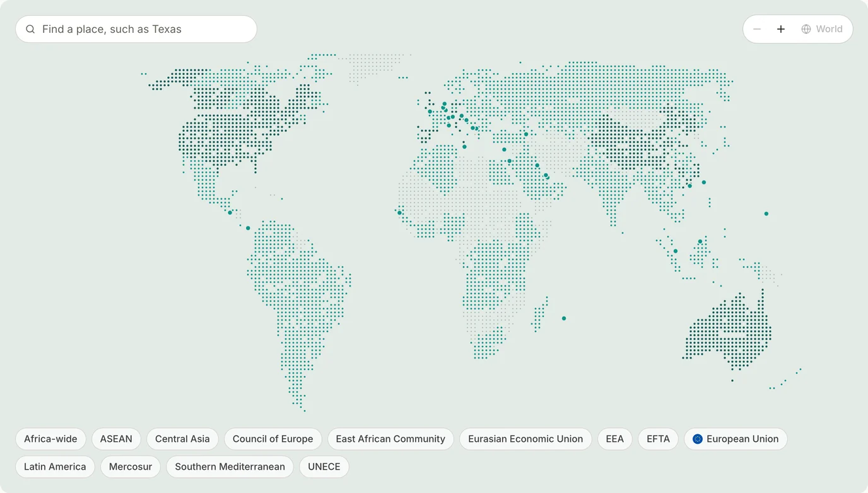The width and height of the screenshot is (868, 493).
Task: Select the European Union chip
Action: point(736,439)
